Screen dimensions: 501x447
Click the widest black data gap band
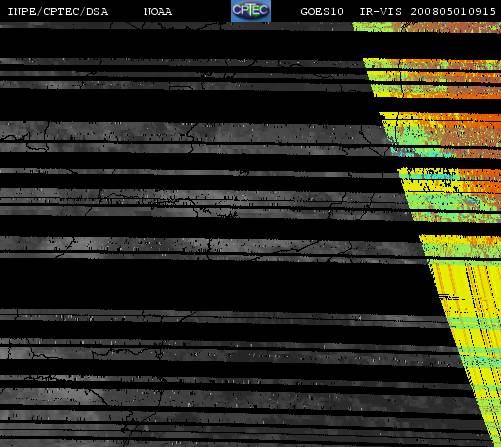(217, 285)
